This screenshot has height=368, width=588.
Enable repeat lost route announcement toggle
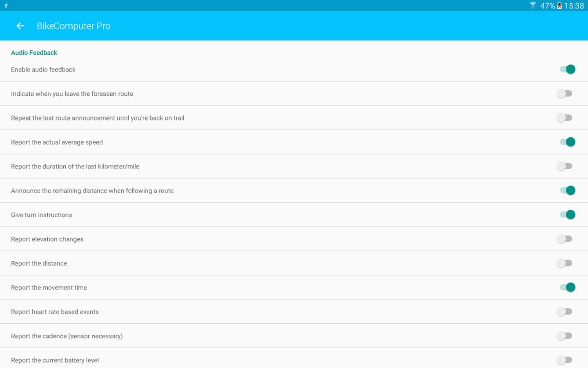pos(564,118)
